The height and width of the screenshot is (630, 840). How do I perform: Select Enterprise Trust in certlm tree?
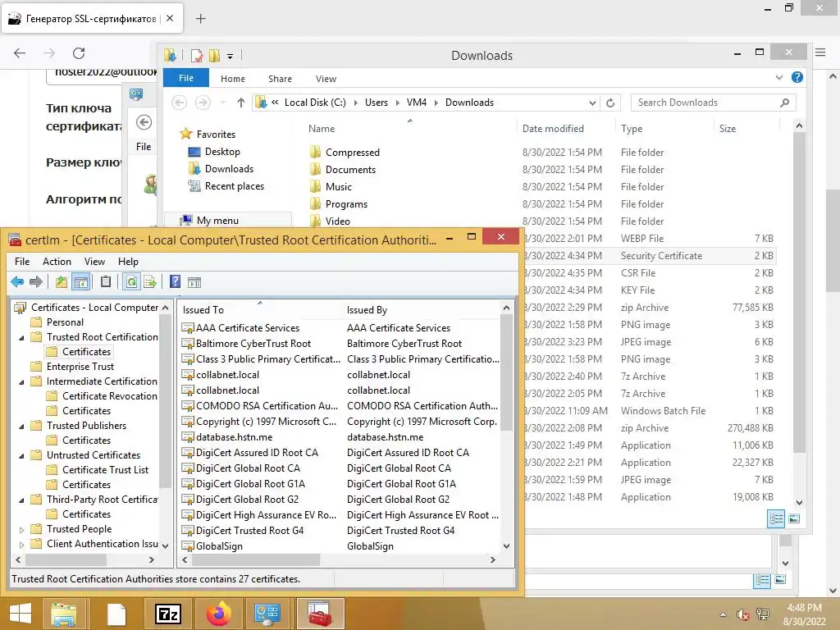[x=80, y=367]
